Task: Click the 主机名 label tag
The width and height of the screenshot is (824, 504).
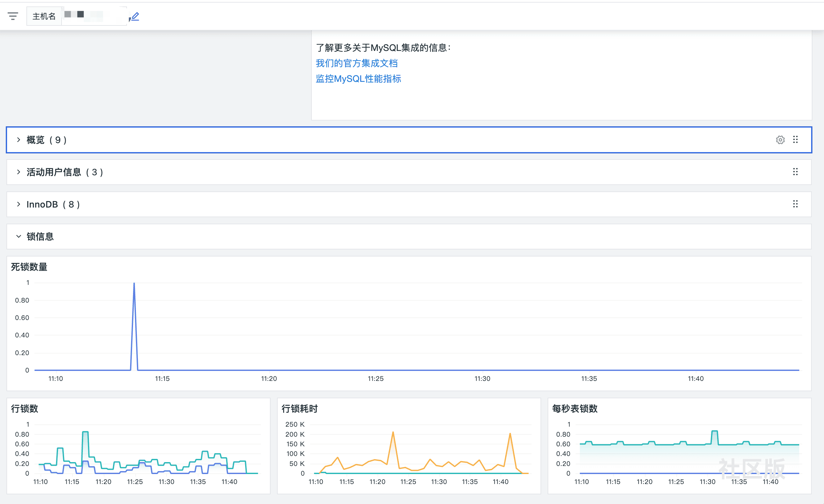Action: click(44, 16)
